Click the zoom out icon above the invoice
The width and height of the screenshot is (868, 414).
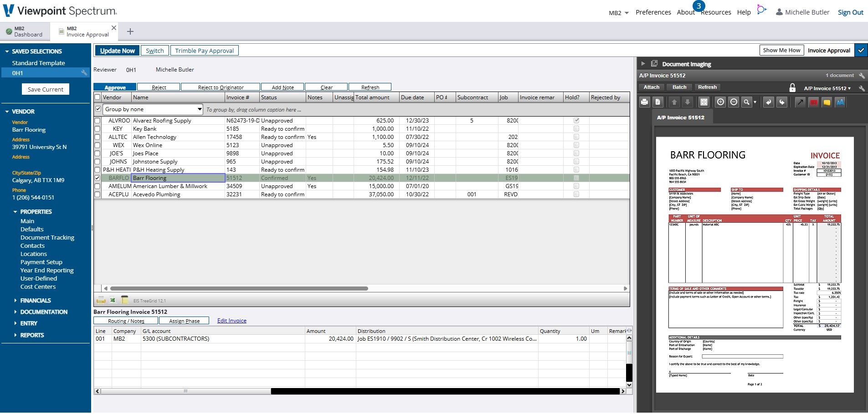point(734,102)
